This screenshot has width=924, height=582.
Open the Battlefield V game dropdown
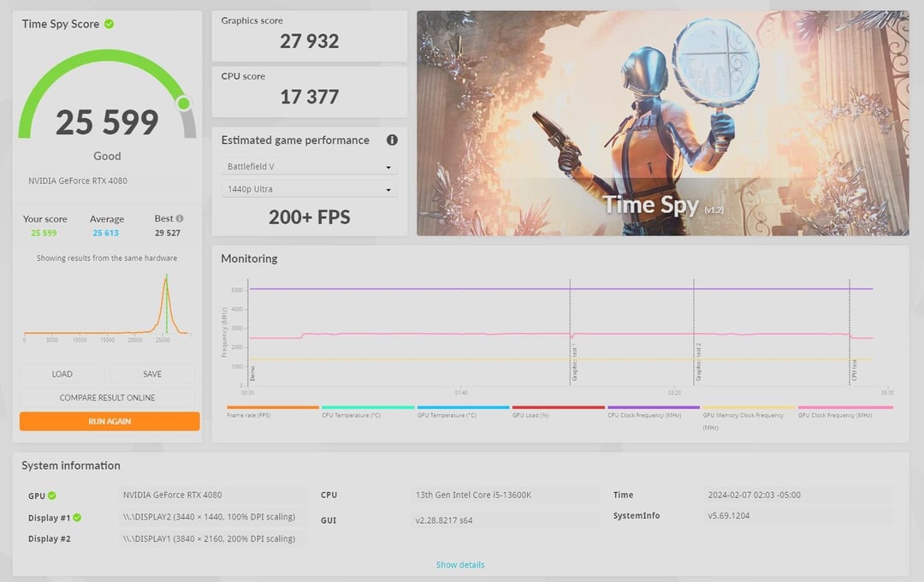coord(310,166)
